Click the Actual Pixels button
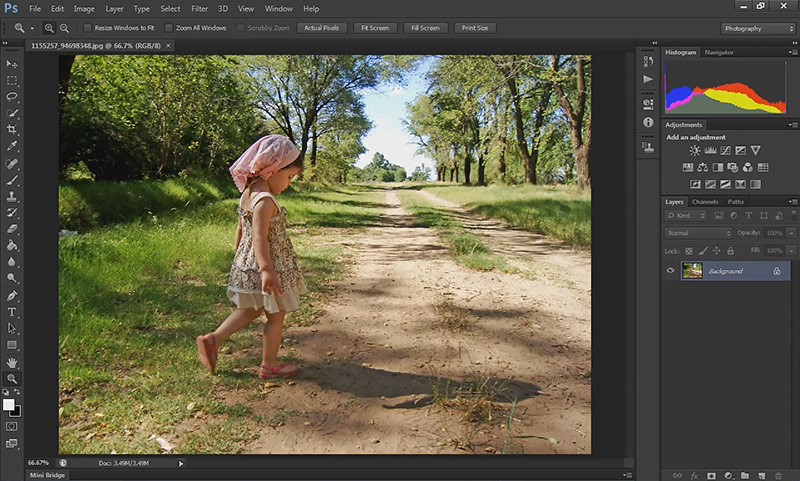Screen dimensions: 800x481 [x=321, y=28]
